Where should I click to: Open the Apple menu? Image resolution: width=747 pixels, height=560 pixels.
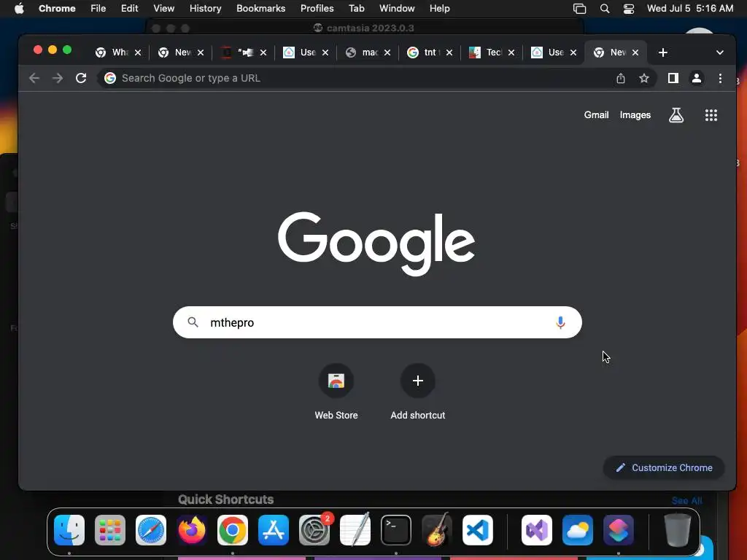[x=19, y=9]
